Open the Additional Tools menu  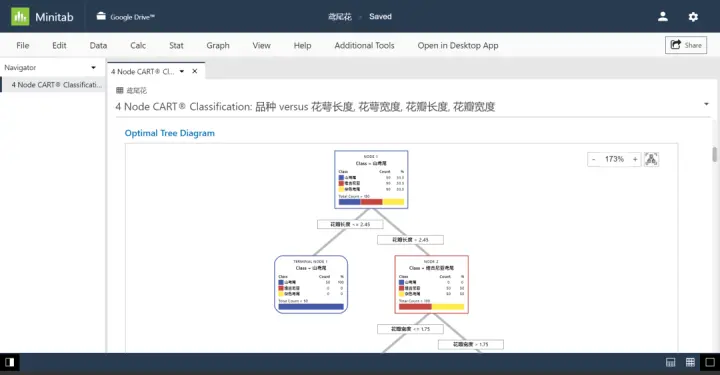[x=364, y=45]
